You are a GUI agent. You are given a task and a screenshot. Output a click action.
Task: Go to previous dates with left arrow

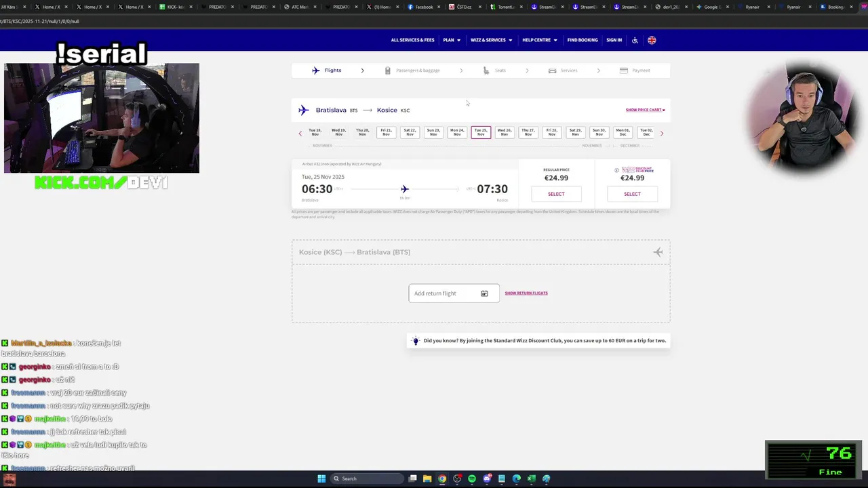(x=300, y=134)
